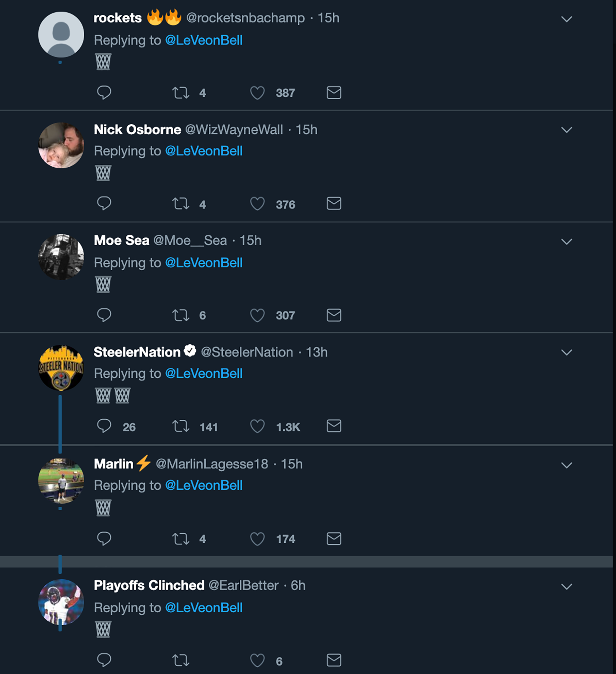Share Marlin's tweet via direct message
This screenshot has height=674, width=616.
click(x=334, y=538)
